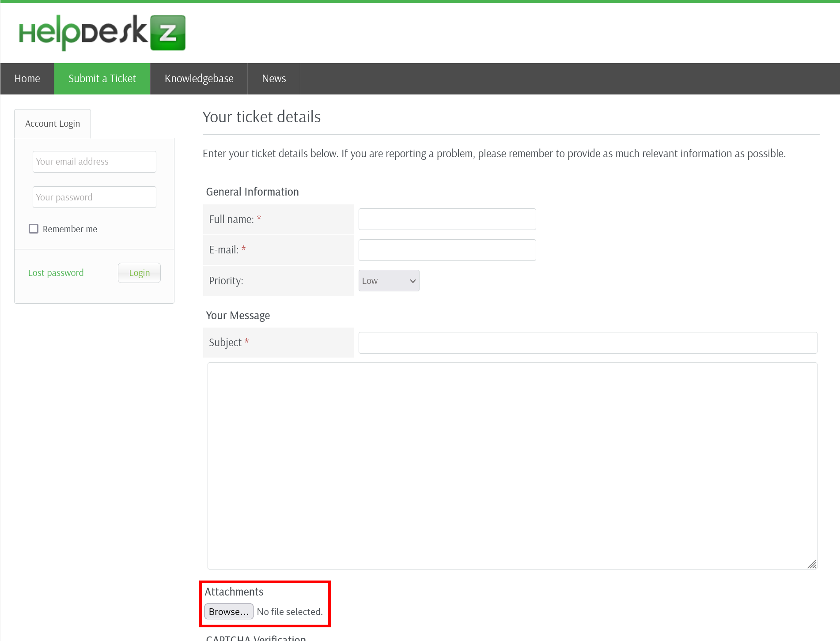Open the Priority dropdown set to Low
The image size is (840, 641).
click(x=389, y=281)
